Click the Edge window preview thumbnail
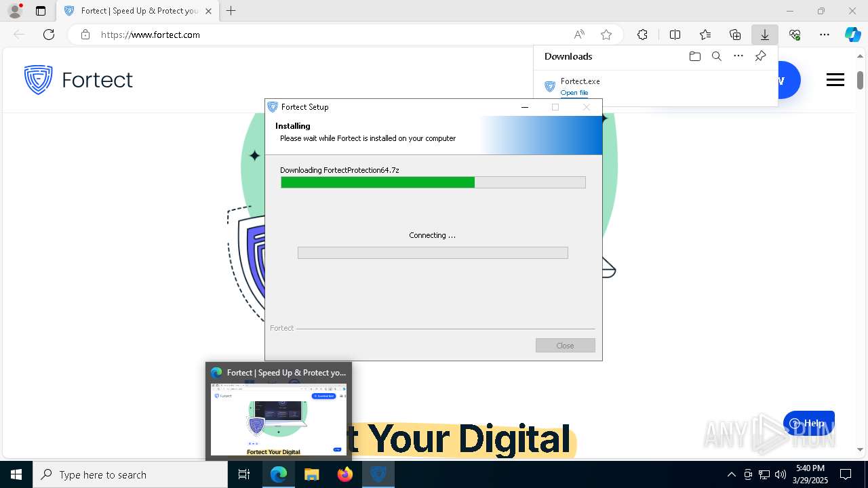 click(x=279, y=420)
